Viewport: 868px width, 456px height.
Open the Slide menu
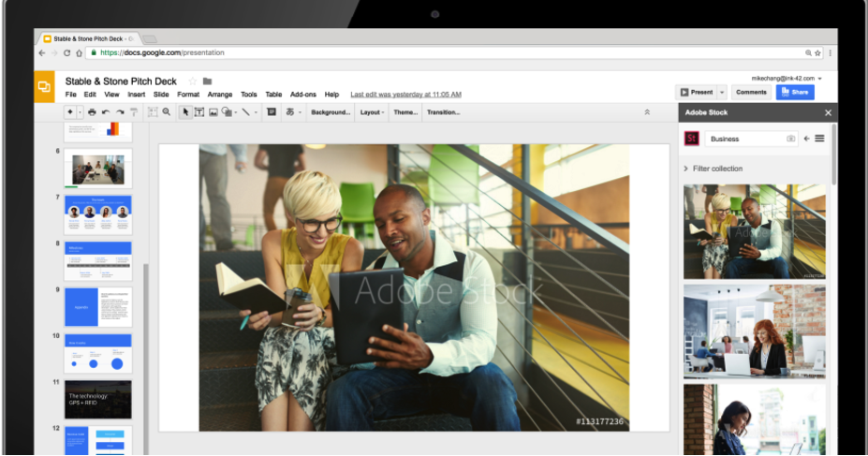point(161,95)
